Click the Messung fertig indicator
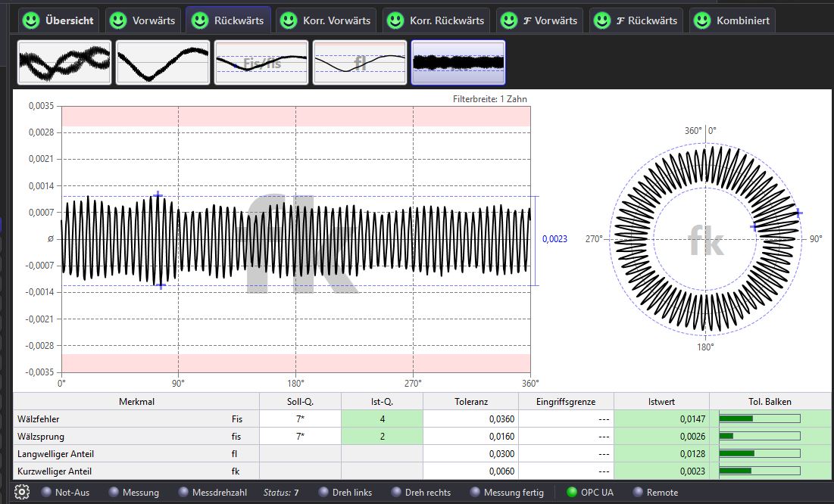Viewport: 834px width, 504px height. click(475, 492)
